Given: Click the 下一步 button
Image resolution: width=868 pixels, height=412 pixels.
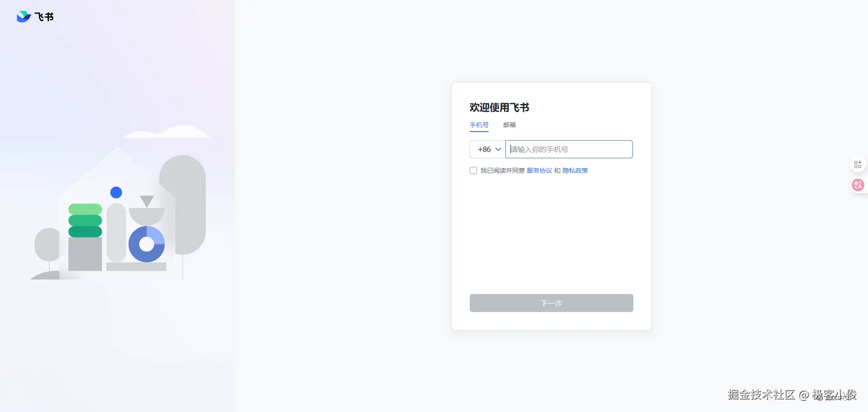Looking at the screenshot, I should tap(552, 303).
